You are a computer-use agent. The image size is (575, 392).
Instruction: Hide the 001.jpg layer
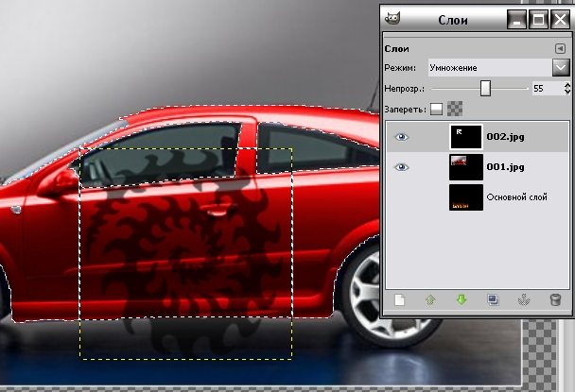point(402,167)
